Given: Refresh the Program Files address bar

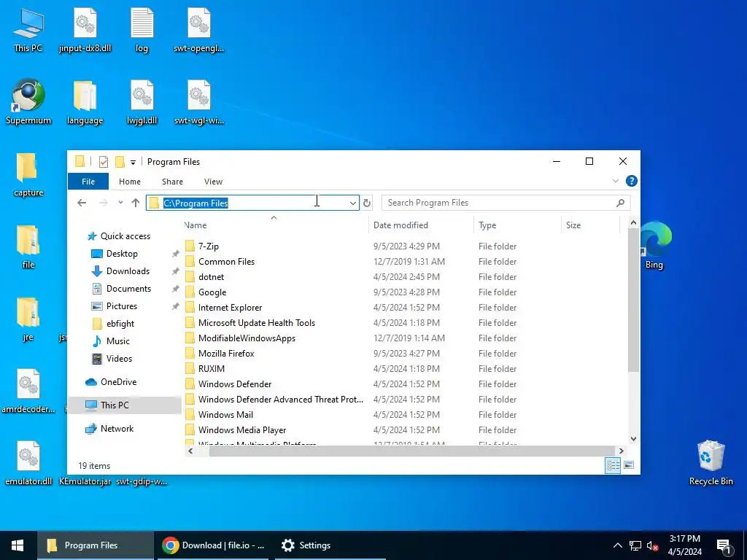Looking at the screenshot, I should click(366, 203).
